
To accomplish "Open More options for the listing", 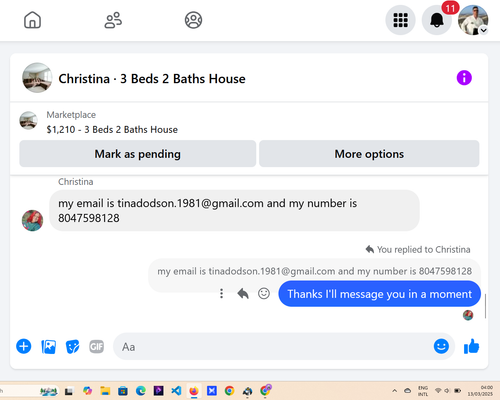I will (x=369, y=154).
